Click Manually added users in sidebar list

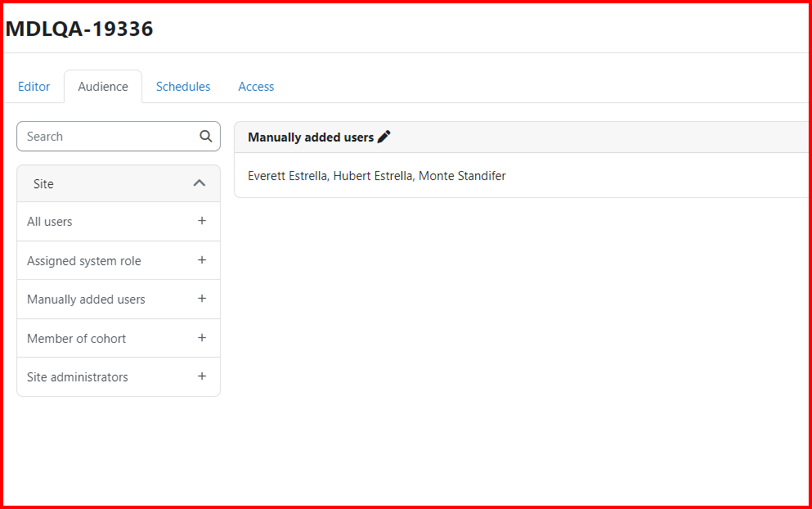[x=86, y=299]
